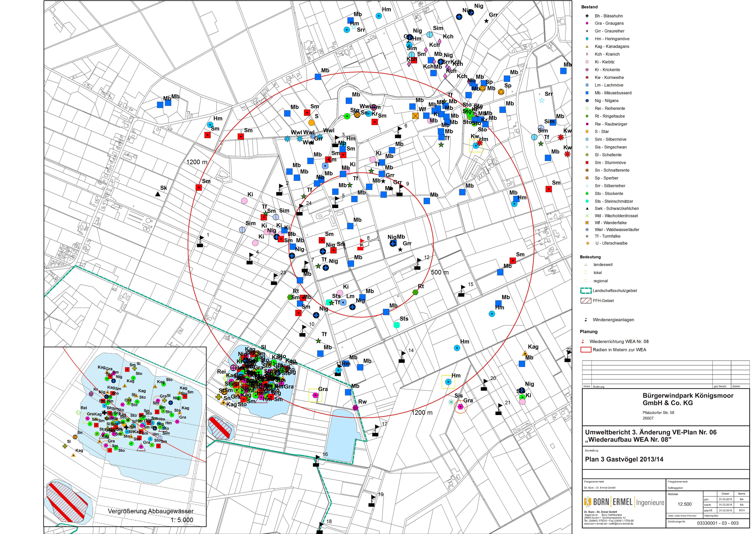Image resolution: width=756 pixels, height=534 pixels.
Task: Click the Turmfalke green star legend icon
Action: (x=587, y=236)
